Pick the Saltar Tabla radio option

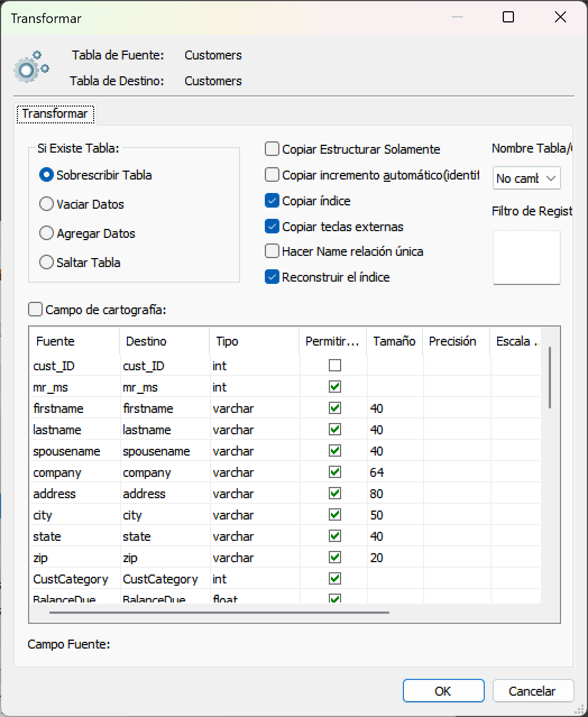tap(47, 263)
